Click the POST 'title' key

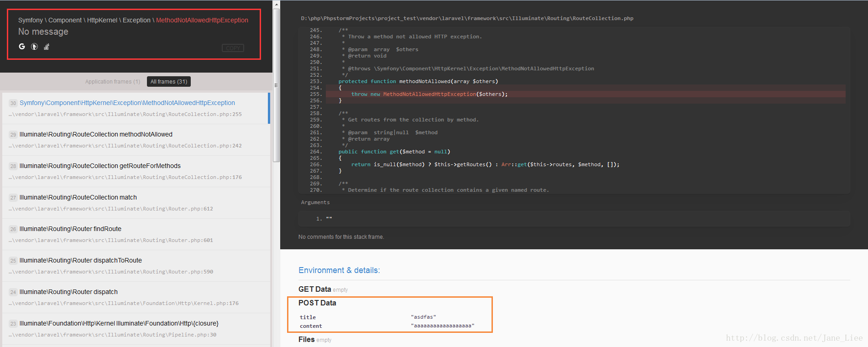(308, 317)
